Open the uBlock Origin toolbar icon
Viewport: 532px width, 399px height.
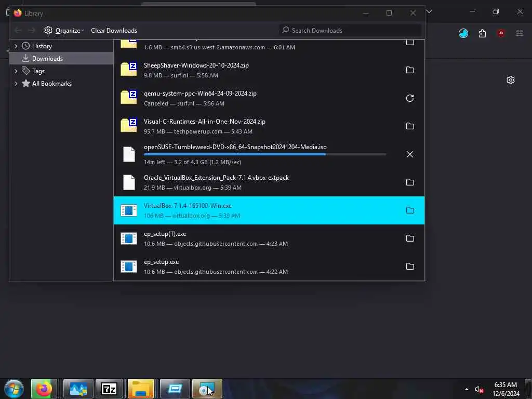point(501,33)
